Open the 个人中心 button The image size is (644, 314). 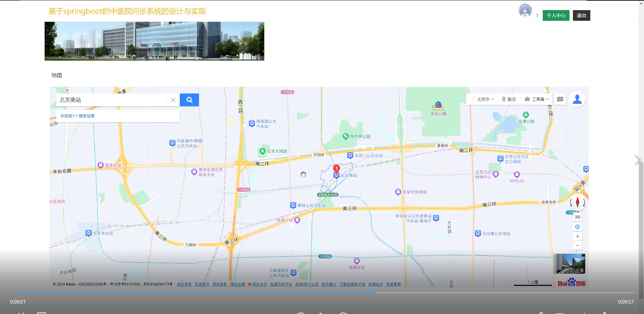click(556, 15)
